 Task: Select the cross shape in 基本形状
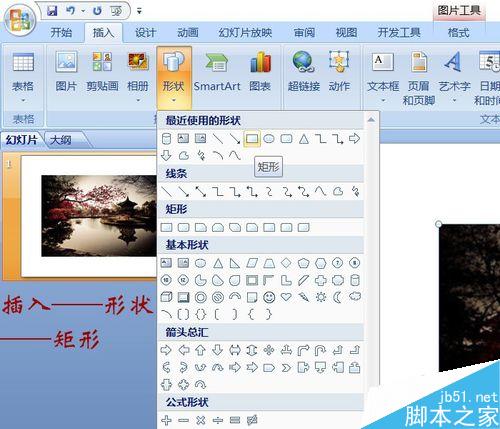(x=321, y=280)
